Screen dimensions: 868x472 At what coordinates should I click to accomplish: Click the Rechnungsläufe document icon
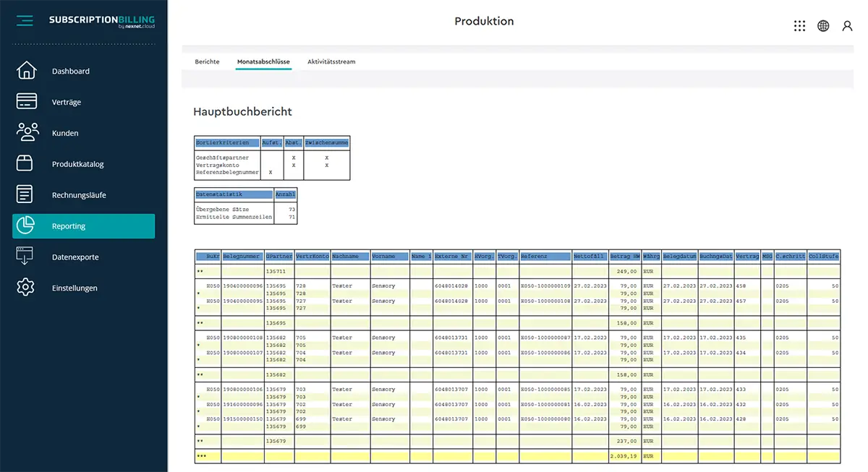pos(25,194)
